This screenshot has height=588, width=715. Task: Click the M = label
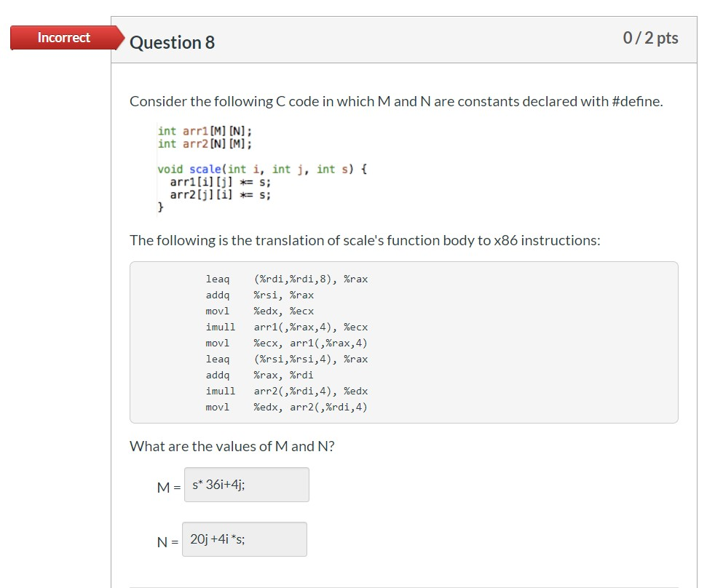[169, 487]
